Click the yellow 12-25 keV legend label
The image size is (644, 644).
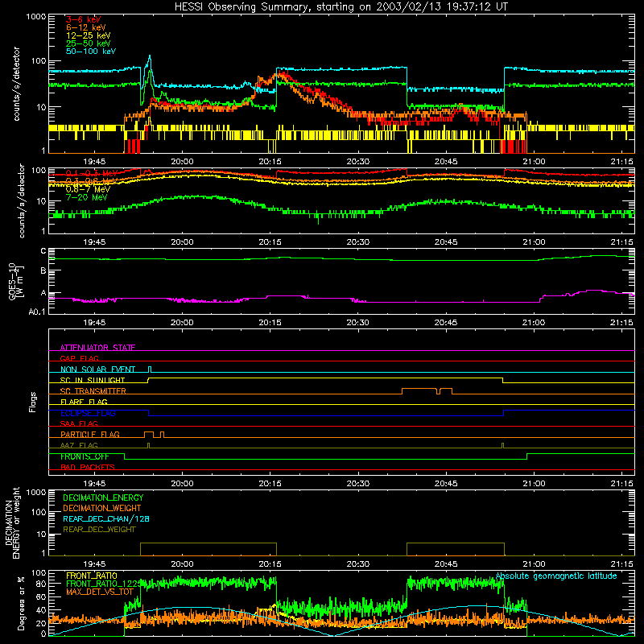(x=89, y=35)
